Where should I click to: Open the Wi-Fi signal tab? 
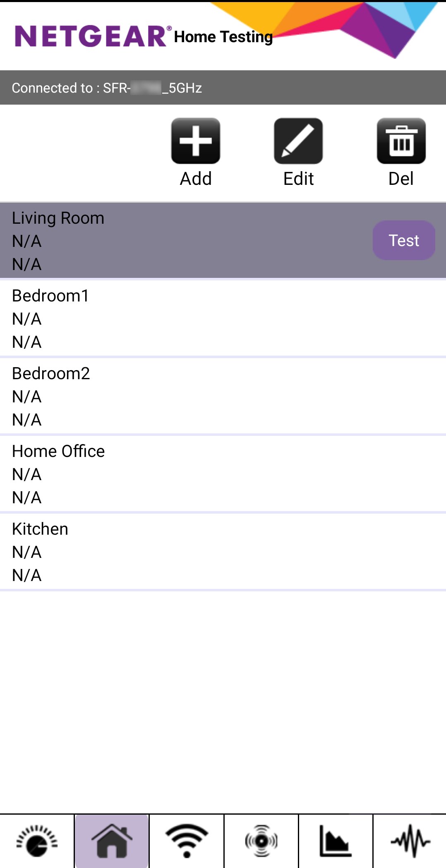187,841
